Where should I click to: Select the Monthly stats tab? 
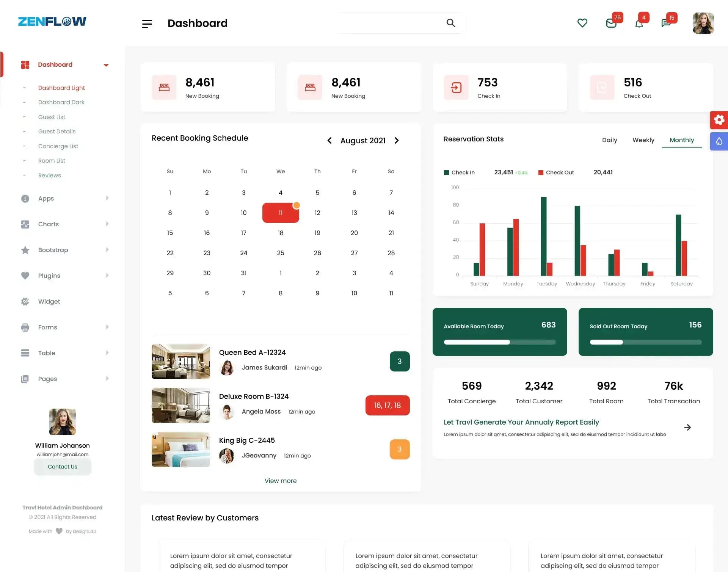(x=682, y=140)
